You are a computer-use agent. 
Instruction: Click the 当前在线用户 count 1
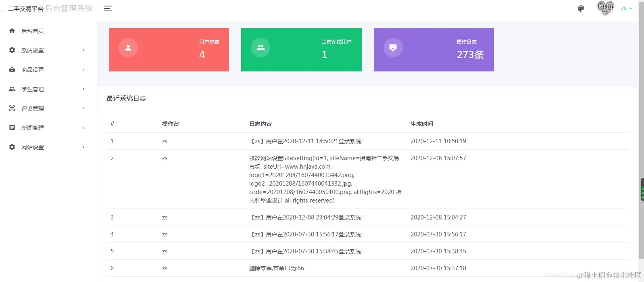324,54
